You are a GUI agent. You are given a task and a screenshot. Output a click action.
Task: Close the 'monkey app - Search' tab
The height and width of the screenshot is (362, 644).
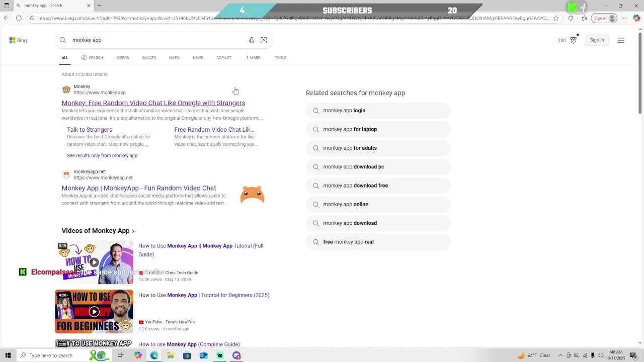point(89,6)
